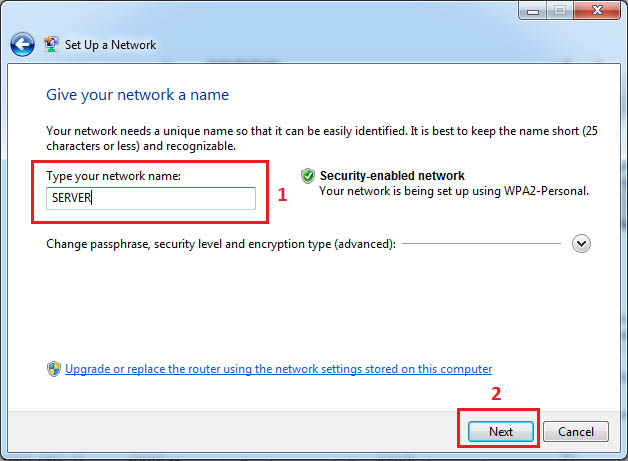The height and width of the screenshot is (461, 628).
Task: Expand the advanced security options chevron
Action: pyautogui.click(x=582, y=243)
